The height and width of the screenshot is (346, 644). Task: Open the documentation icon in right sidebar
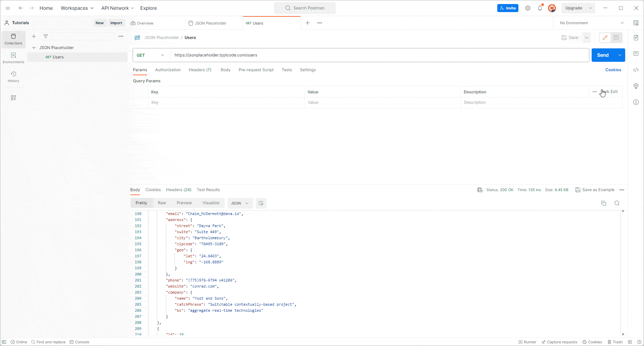coord(636,38)
